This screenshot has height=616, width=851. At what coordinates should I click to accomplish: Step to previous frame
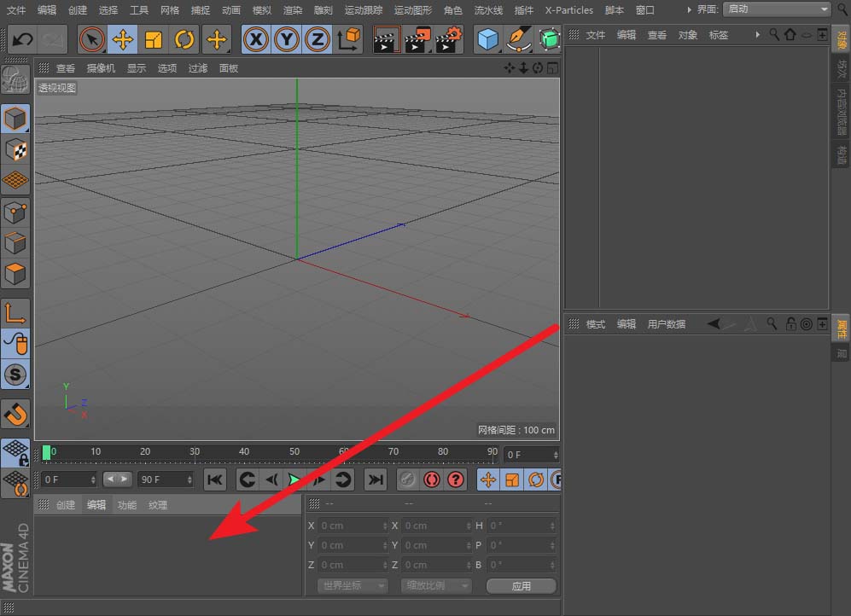click(x=271, y=479)
